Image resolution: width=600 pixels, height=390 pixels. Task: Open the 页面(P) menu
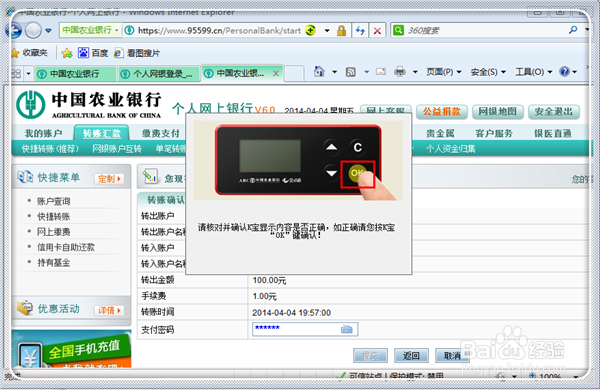(444, 72)
